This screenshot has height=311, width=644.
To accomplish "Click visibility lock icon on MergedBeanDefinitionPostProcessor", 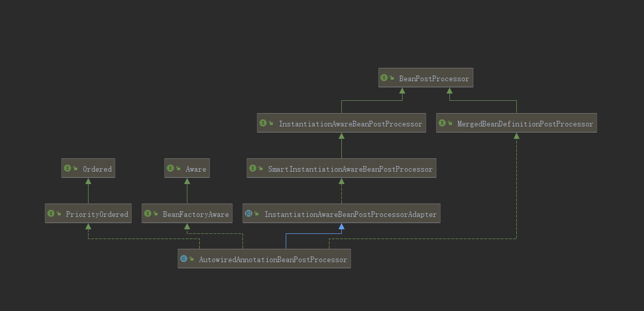I will (x=450, y=124).
